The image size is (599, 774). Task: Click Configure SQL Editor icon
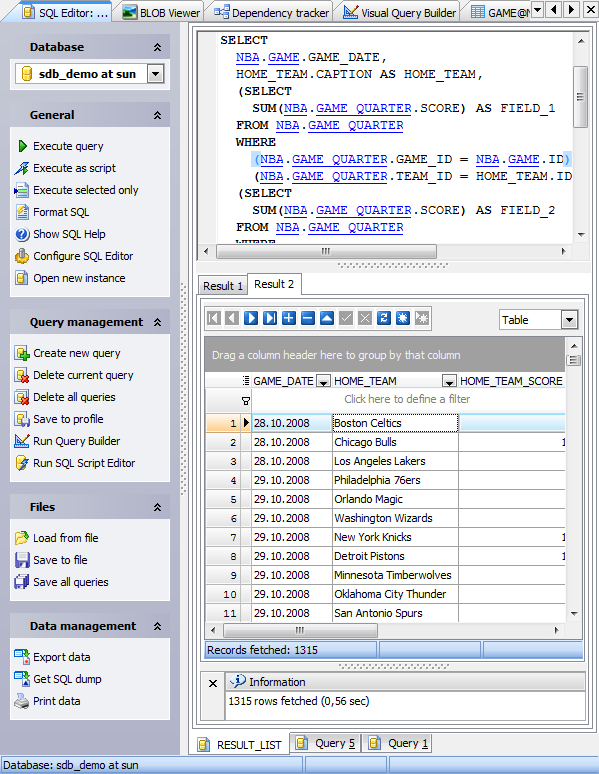tap(22, 256)
